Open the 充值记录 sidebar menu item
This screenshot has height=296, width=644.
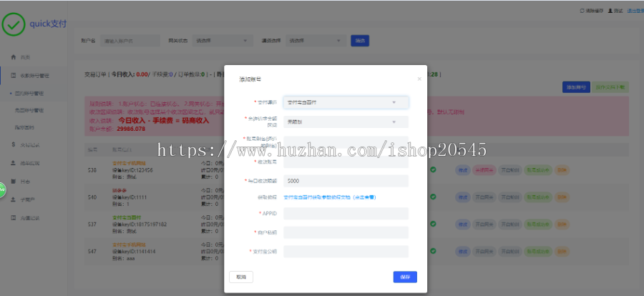[30, 217]
